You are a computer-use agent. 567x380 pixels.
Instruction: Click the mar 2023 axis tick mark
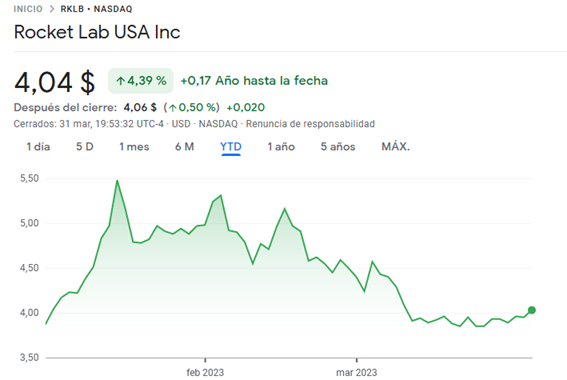(357, 360)
